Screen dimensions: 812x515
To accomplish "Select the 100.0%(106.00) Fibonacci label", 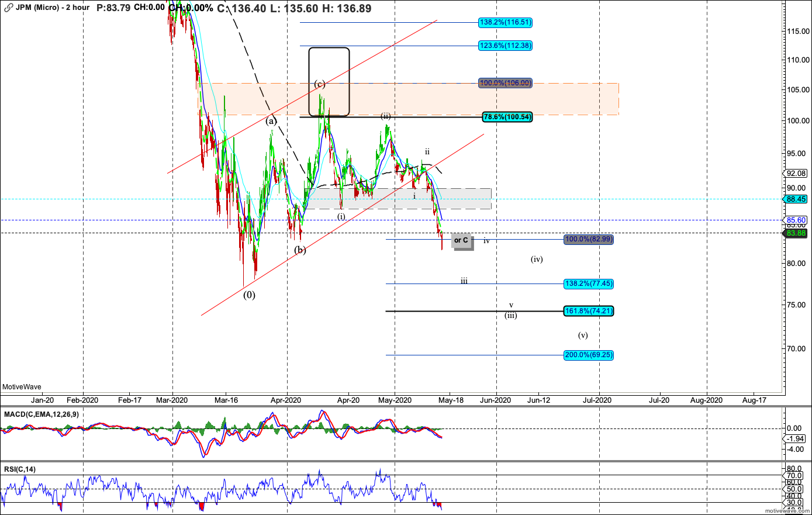I will tap(505, 83).
